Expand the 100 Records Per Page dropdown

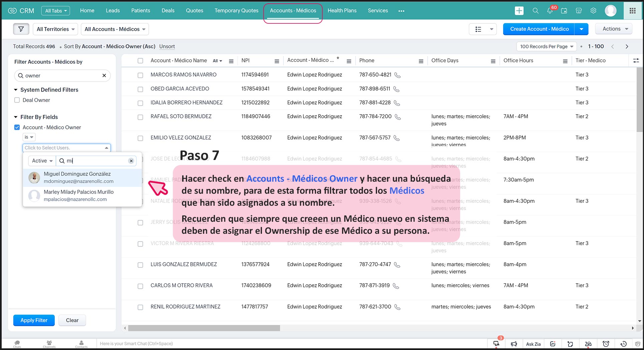[546, 46]
